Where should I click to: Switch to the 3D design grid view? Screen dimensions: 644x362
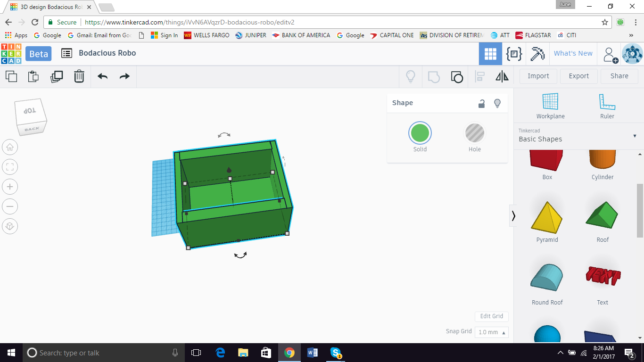(490, 54)
